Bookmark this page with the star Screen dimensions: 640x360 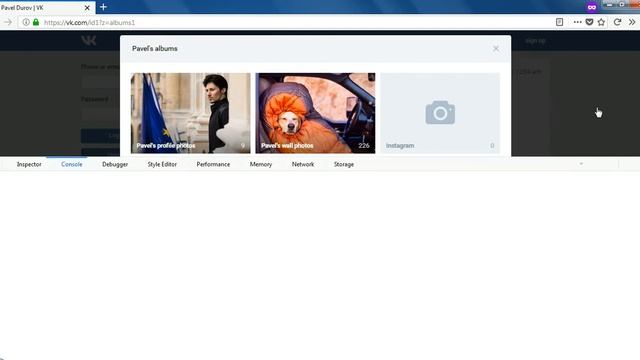click(601, 22)
